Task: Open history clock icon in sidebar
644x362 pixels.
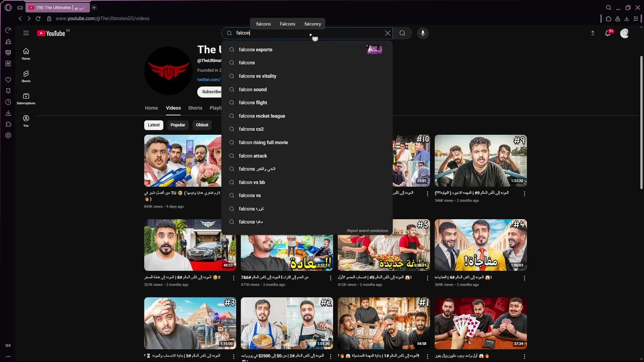Action: coord(8,102)
